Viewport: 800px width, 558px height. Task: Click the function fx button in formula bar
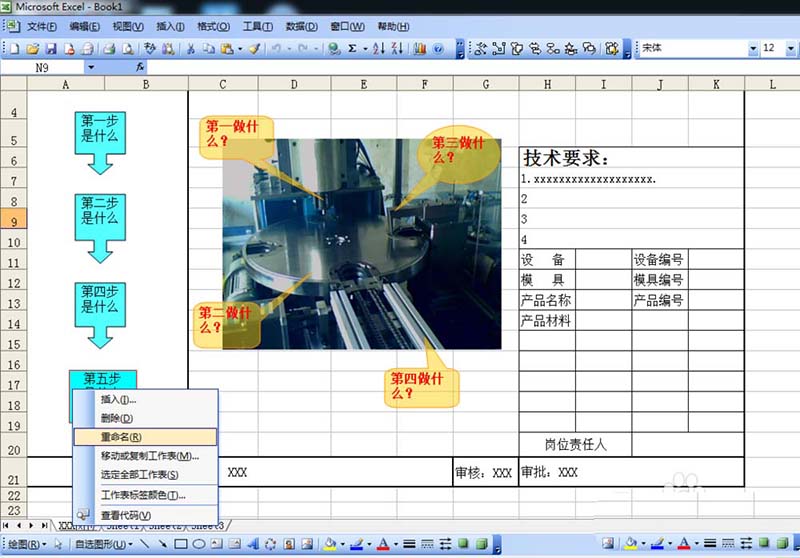click(140, 67)
